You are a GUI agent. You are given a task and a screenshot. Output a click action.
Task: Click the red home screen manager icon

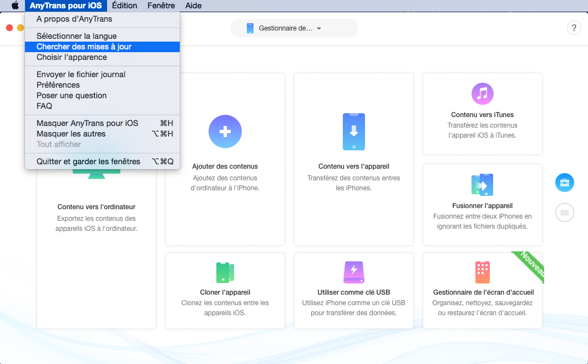click(482, 272)
